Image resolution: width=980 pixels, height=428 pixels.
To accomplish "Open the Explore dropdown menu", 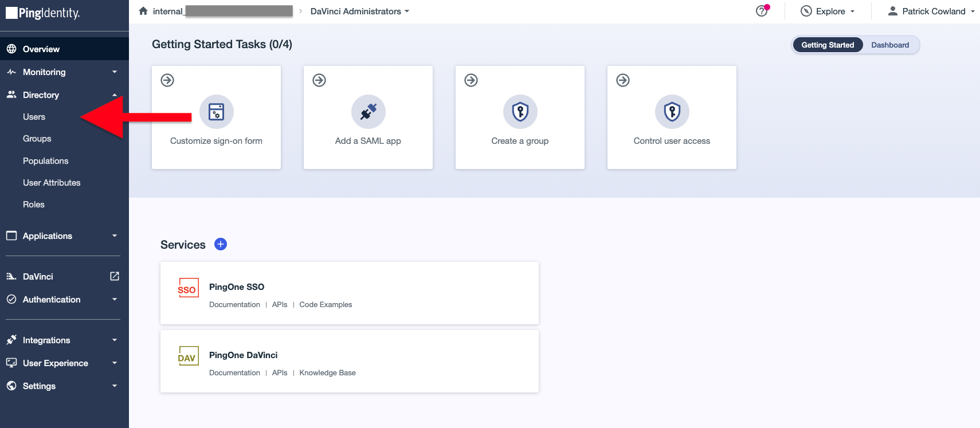I will click(828, 11).
